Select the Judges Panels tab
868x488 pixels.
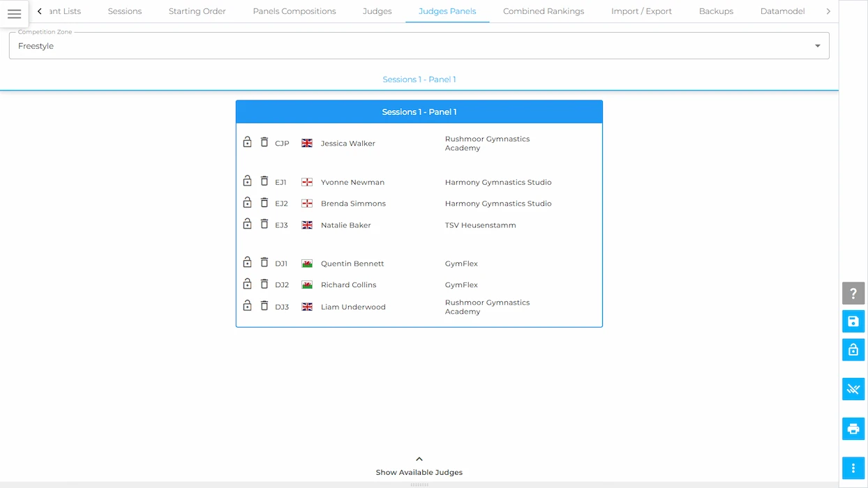(447, 11)
